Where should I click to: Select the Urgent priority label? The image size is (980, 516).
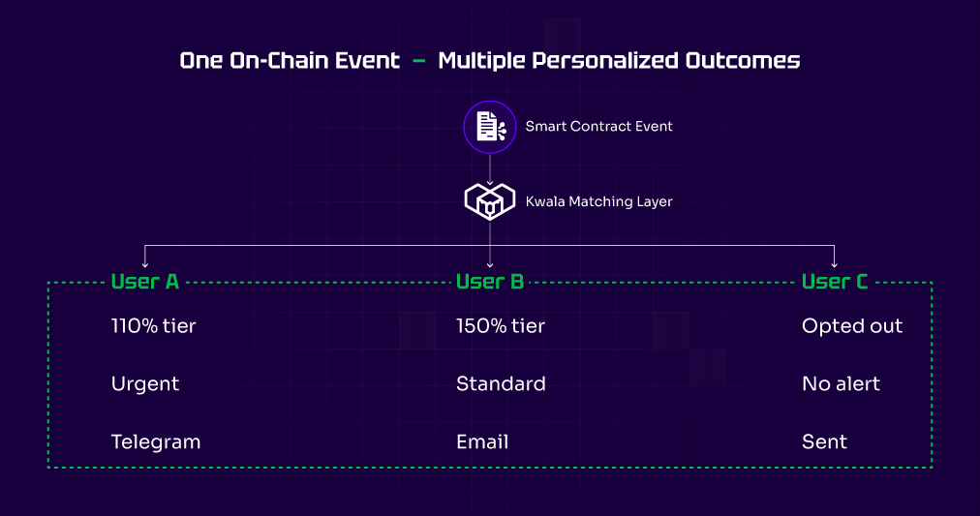pos(145,384)
